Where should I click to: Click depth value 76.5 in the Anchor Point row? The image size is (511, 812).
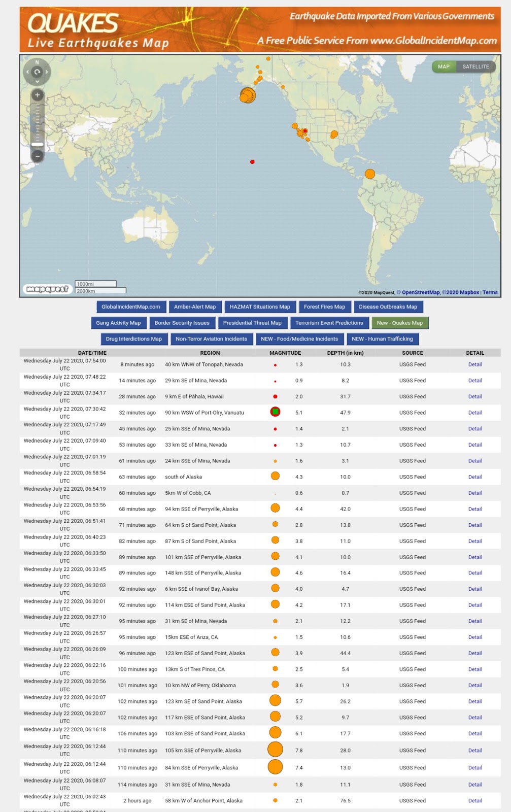(x=346, y=800)
